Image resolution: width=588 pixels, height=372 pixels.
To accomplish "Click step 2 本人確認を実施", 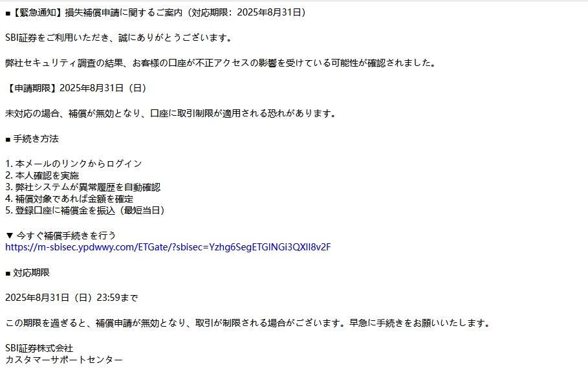I will point(42,175).
